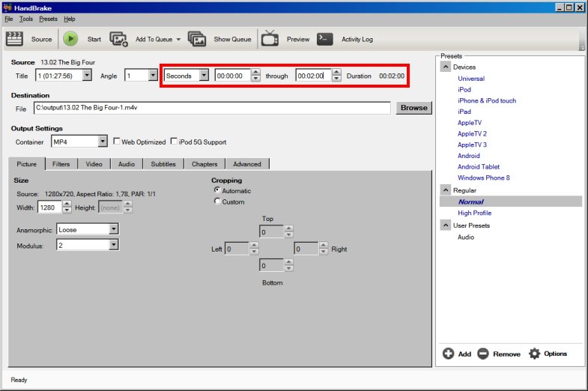
Task: Switch to the Video tab
Action: coord(94,164)
